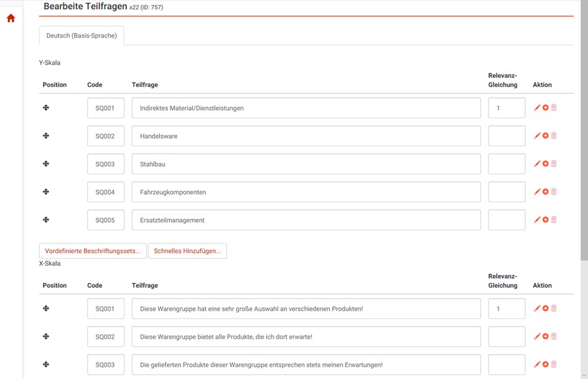The image size is (588, 379).
Task: Click the Y-Skala SQ005 code field
Action: (105, 220)
